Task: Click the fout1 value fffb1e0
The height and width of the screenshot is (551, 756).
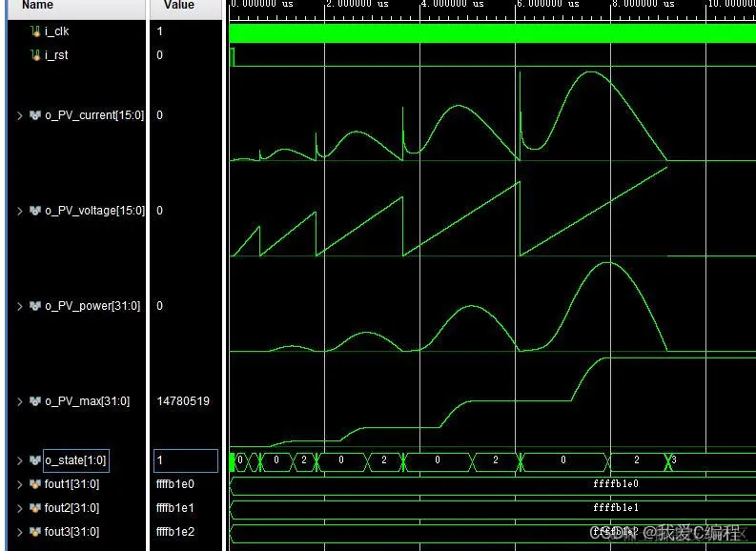Action: [x=175, y=484]
